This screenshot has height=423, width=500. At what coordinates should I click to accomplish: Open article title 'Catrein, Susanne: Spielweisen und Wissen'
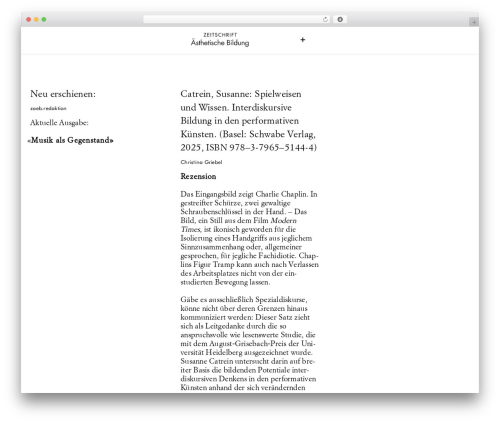pyautogui.click(x=249, y=121)
